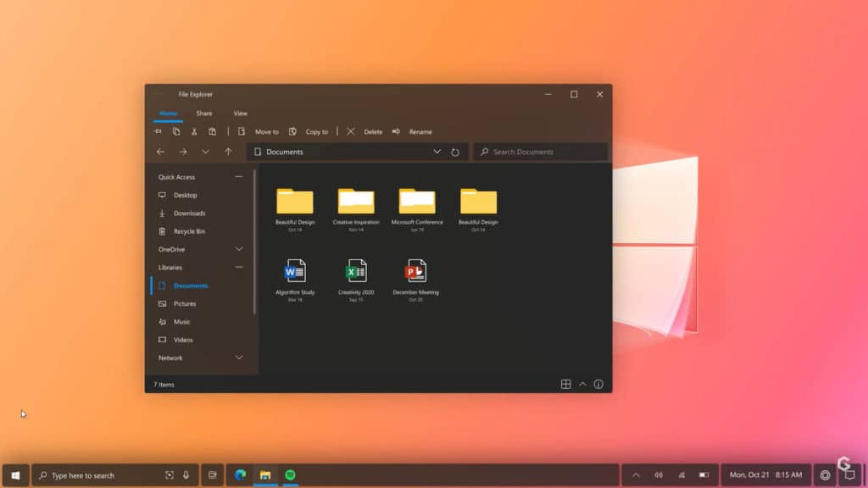The width and height of the screenshot is (868, 488).
Task: Select the Pictures library in the sidebar
Action: [183, 303]
